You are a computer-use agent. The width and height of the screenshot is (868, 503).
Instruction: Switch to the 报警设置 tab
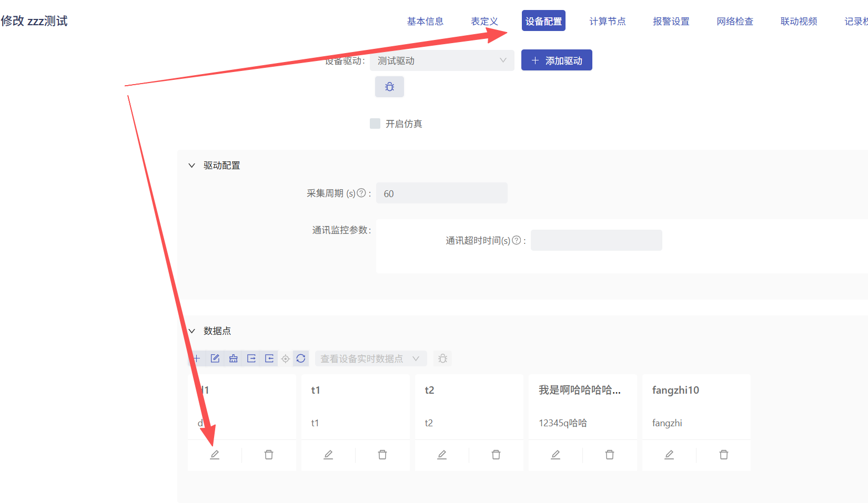(671, 21)
